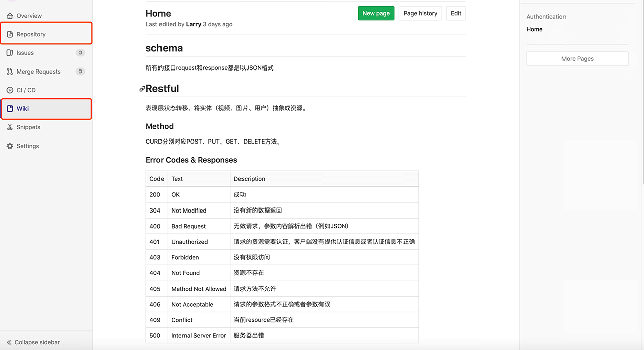Expand the More Pages list
This screenshot has height=350, width=644.
[x=577, y=59]
